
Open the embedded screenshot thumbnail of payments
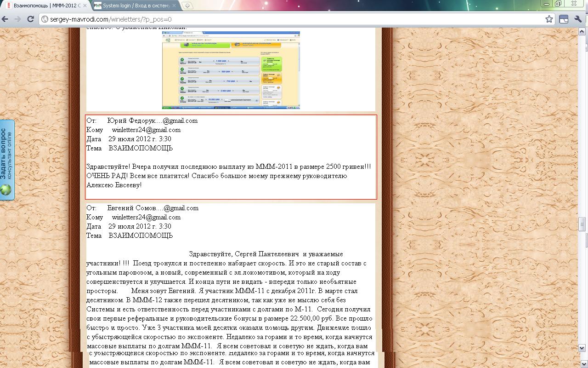[x=231, y=70]
